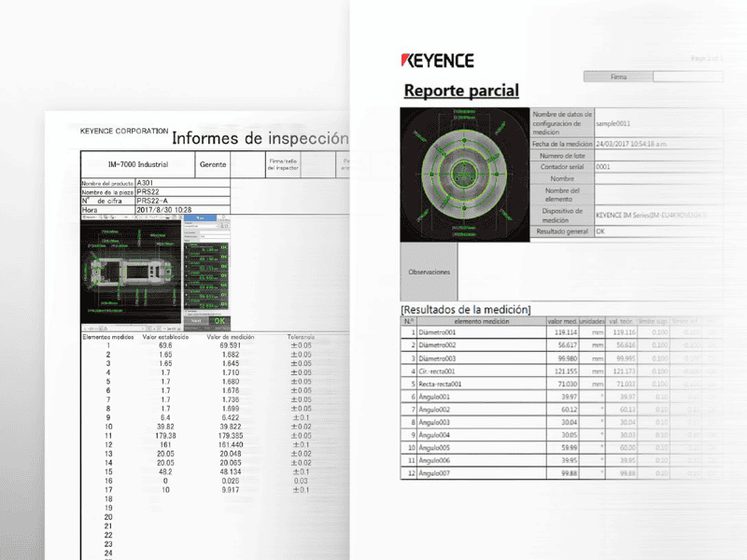Viewport: 747px width, 560px height.
Task: Open the circular part measurement image
Action: (x=464, y=175)
